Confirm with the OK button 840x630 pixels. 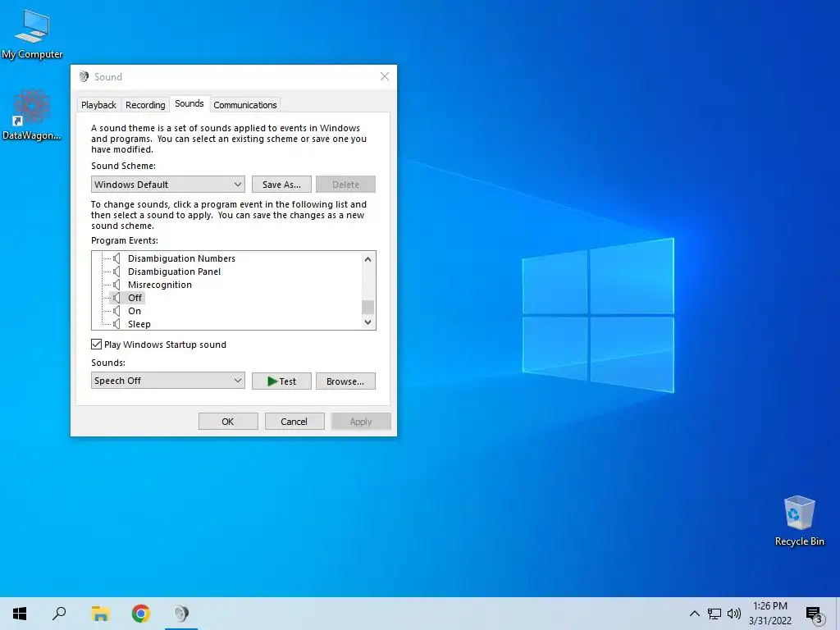pyautogui.click(x=228, y=422)
